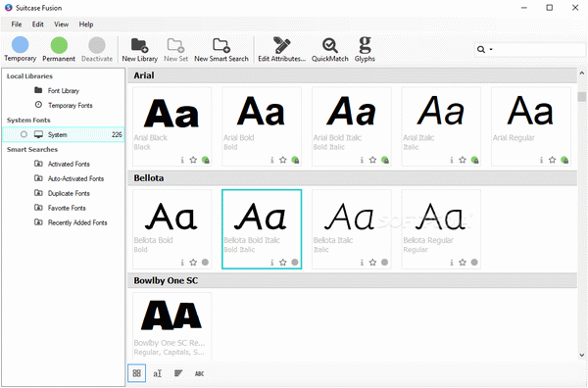The width and height of the screenshot is (588, 388).
Task: Select the Arial Regular font tile
Action: click(x=531, y=126)
